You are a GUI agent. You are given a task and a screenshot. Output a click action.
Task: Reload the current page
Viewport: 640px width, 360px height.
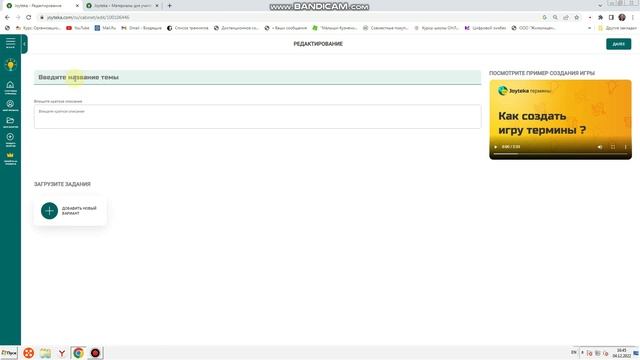pos(29,17)
